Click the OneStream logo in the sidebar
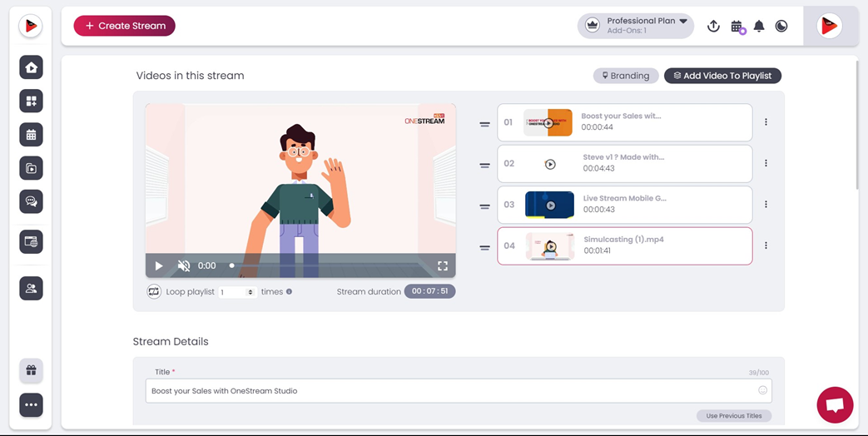The image size is (868, 436). pyautogui.click(x=31, y=26)
